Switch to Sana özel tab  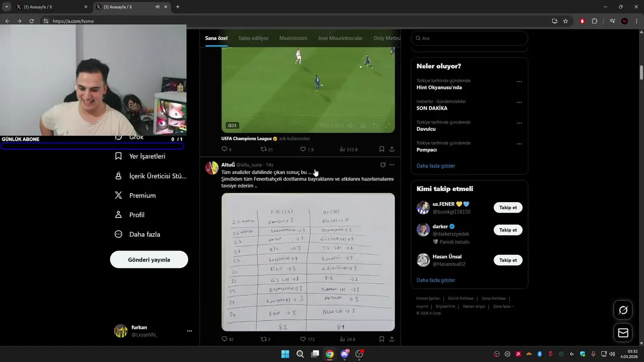tap(216, 38)
